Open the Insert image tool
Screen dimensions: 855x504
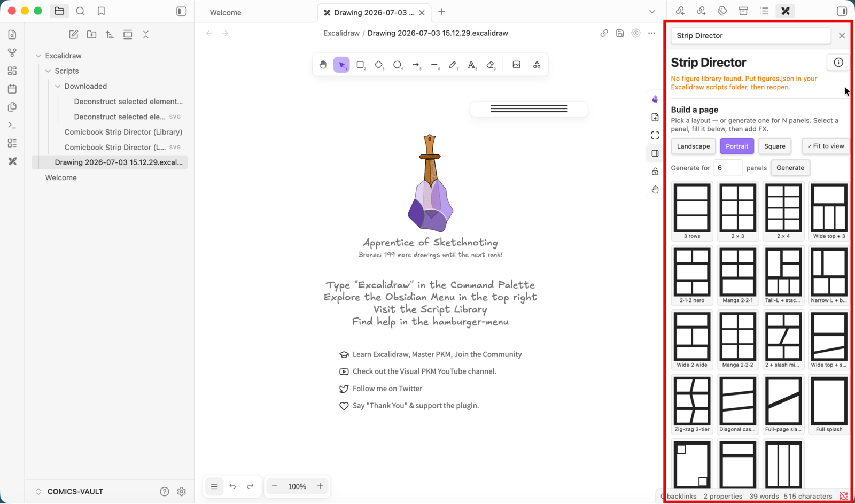pos(516,65)
